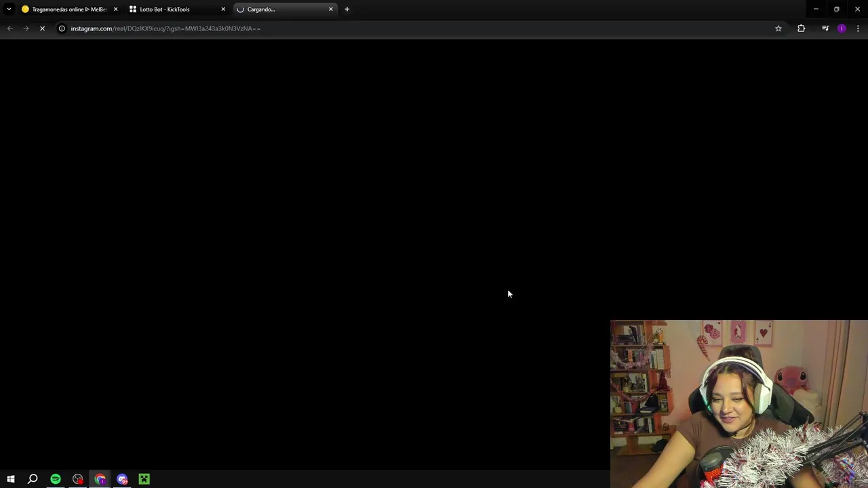The height and width of the screenshot is (488, 868).
Task: Click the webcam overlay thumbnail
Action: click(x=739, y=404)
